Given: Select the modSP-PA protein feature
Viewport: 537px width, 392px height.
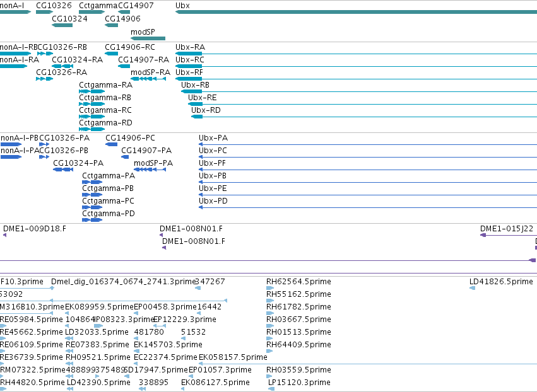Looking at the screenshot, I should pyautogui.click(x=150, y=170).
